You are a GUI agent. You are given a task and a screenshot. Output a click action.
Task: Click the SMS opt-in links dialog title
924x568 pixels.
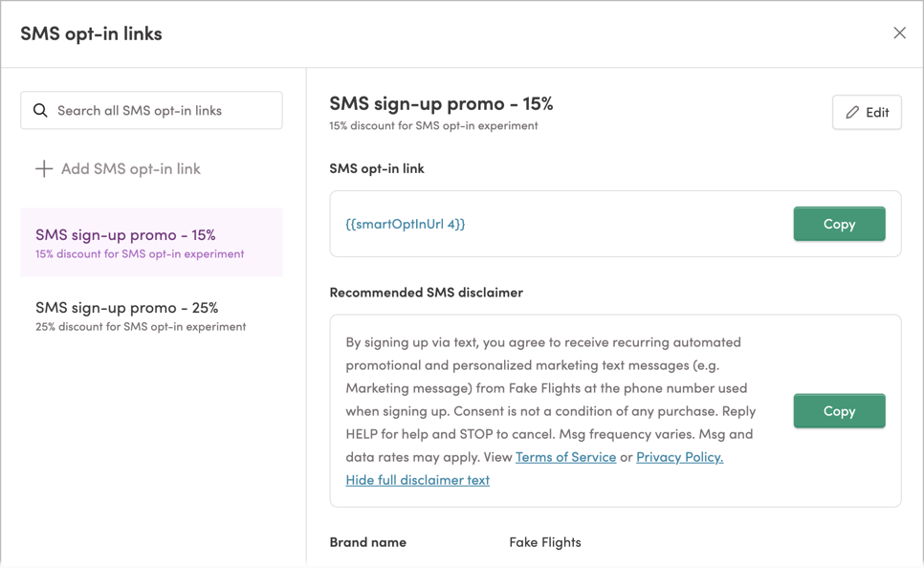92,33
